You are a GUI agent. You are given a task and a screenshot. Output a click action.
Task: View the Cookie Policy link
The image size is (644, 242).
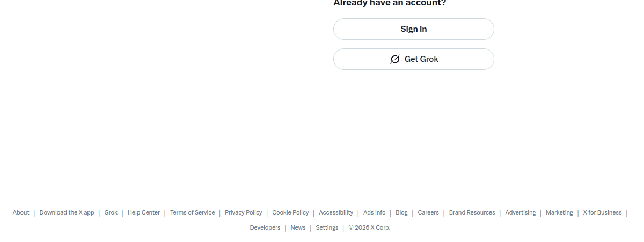(290, 212)
